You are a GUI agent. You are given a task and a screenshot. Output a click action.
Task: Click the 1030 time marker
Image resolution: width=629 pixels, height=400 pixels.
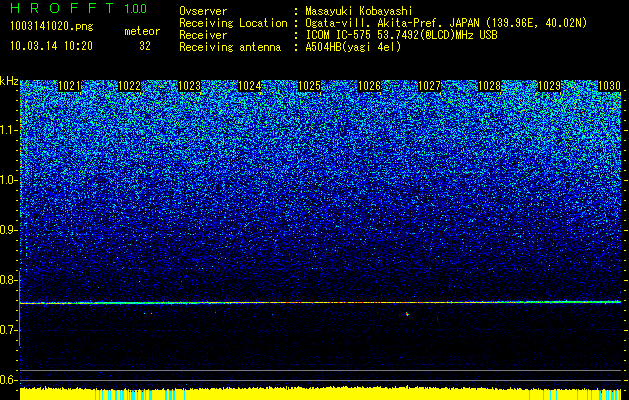pyautogui.click(x=609, y=86)
